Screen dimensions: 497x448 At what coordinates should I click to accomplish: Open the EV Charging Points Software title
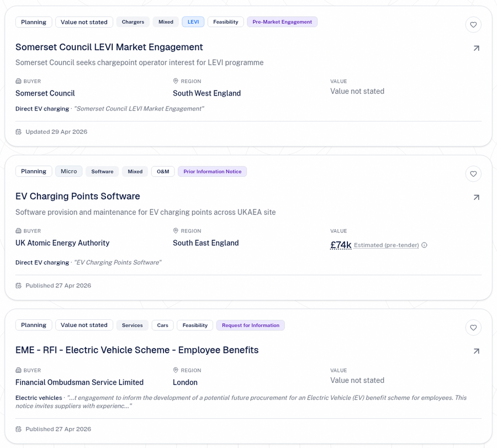[78, 196]
